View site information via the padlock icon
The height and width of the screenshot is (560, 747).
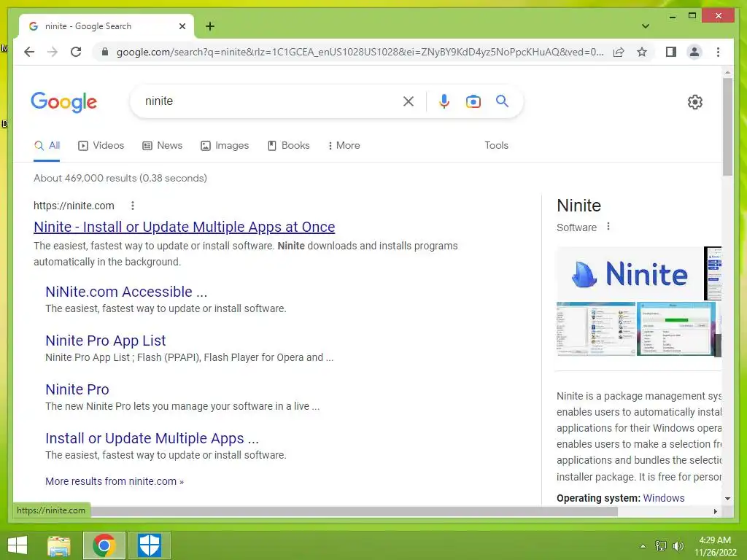(105, 52)
